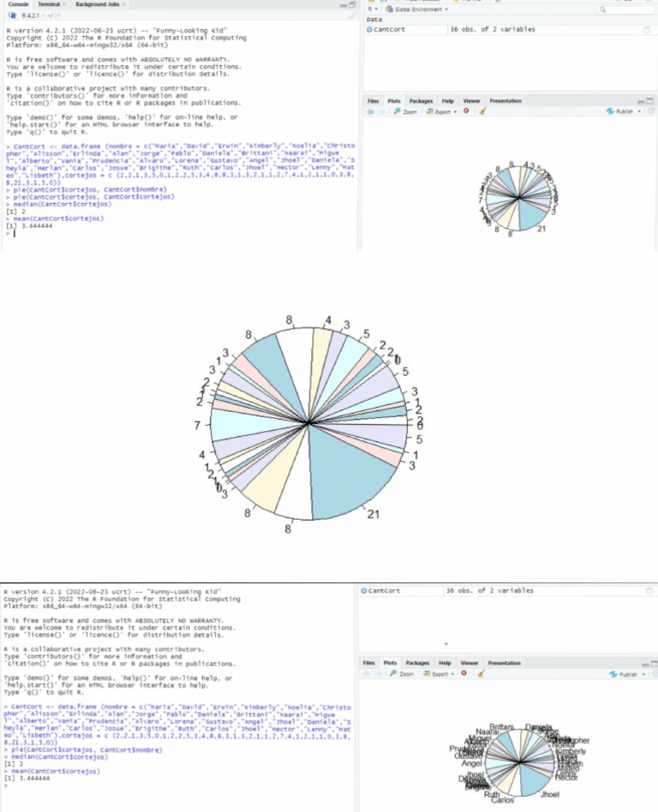
Task: Minimize the upper console pane
Action: pyautogui.click(x=343, y=5)
